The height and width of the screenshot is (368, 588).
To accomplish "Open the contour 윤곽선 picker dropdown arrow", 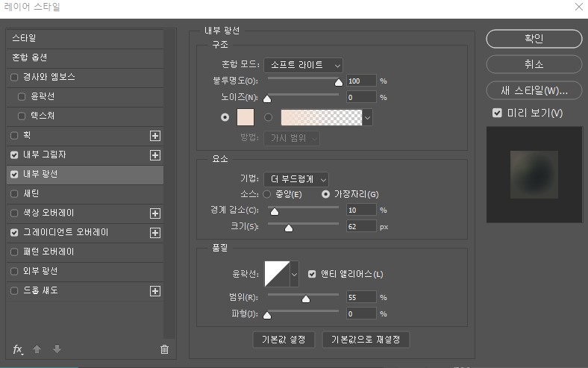I will (295, 274).
